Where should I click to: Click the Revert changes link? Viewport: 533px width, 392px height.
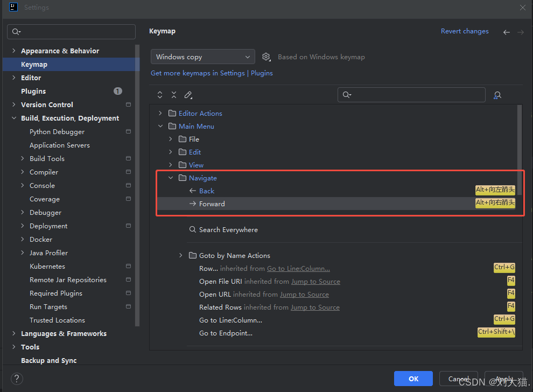(465, 31)
